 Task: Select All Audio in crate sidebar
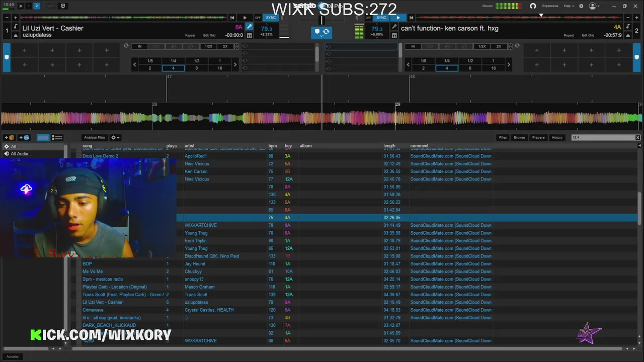[21, 154]
